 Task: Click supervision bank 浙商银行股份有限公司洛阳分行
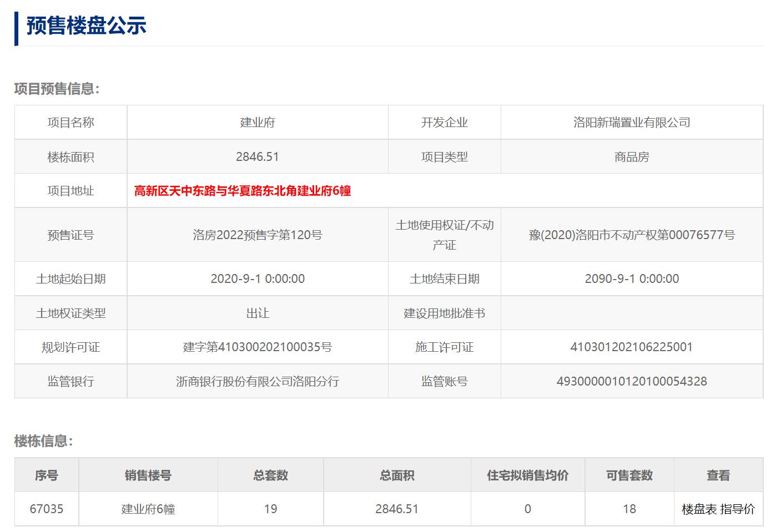pos(257,381)
